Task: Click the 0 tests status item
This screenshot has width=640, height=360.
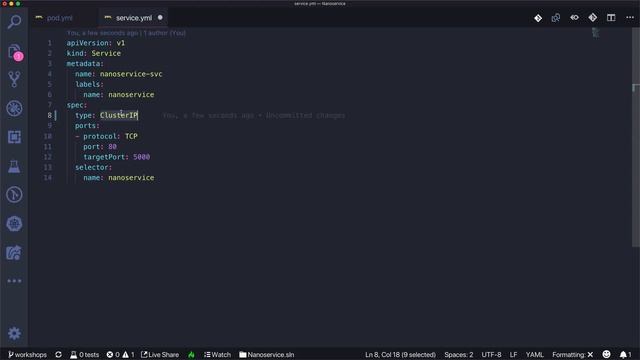Action: click(x=84, y=355)
